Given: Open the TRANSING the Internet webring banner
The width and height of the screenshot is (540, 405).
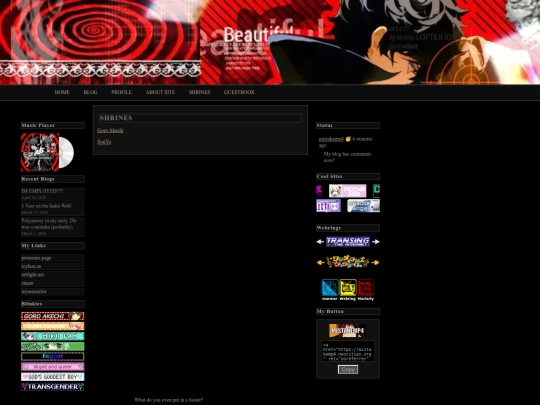Looking at the screenshot, I should [x=348, y=242].
